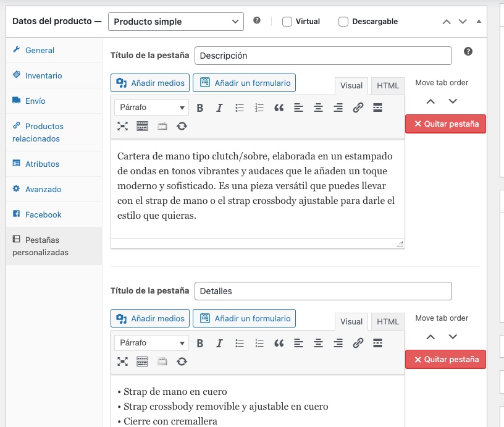The image size is (504, 427).
Task: Enable the Descargable checkbox
Action: (x=343, y=22)
